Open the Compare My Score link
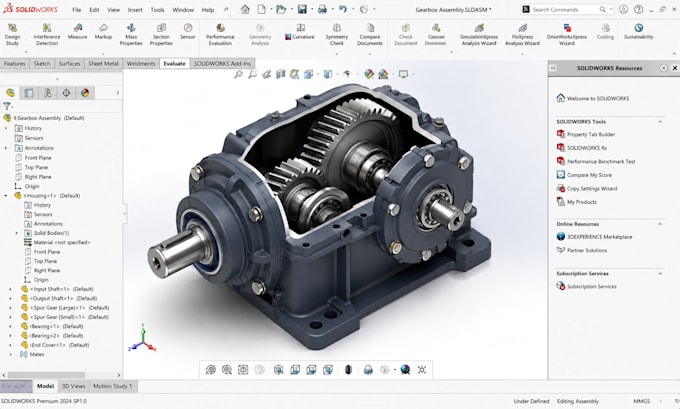This screenshot has width=680, height=409. 584,175
